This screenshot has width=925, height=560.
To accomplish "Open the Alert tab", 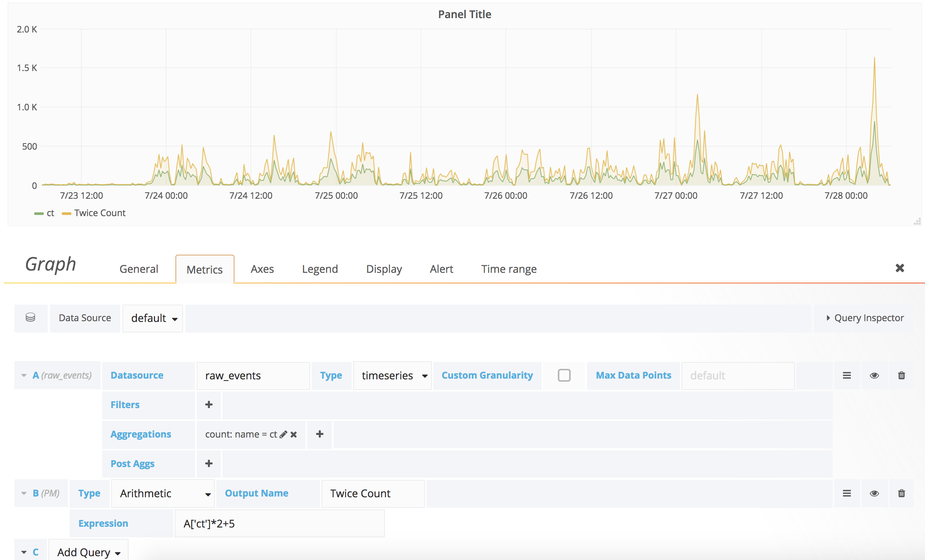I will tap(441, 269).
